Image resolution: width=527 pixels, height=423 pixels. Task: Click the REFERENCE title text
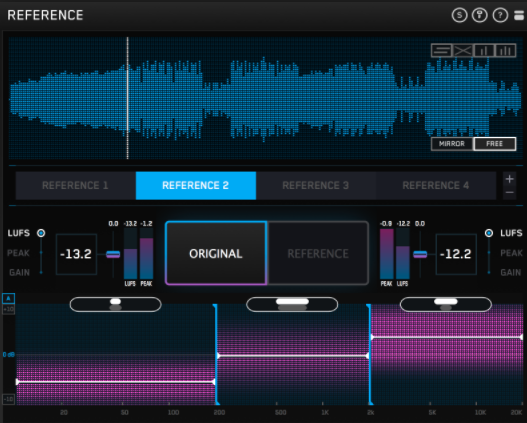click(45, 15)
